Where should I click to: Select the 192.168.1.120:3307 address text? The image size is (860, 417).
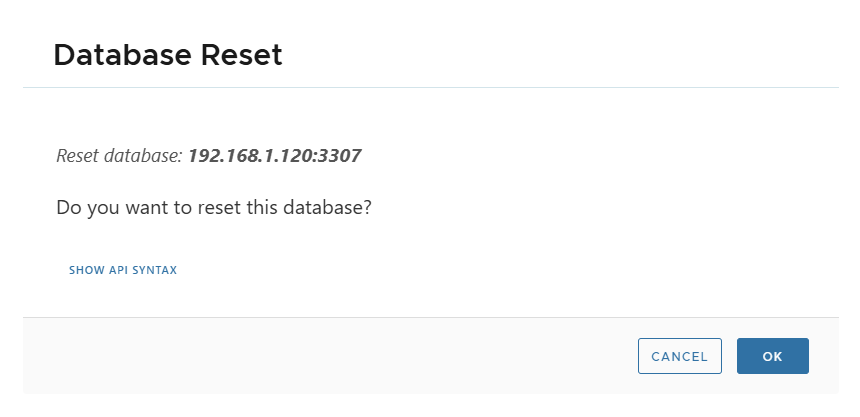click(274, 156)
